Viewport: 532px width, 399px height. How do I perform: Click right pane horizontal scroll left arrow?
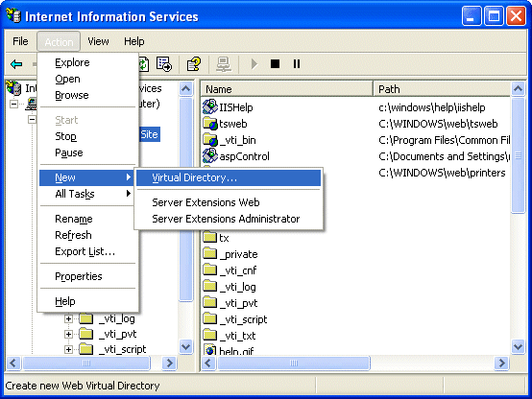pos(208,364)
